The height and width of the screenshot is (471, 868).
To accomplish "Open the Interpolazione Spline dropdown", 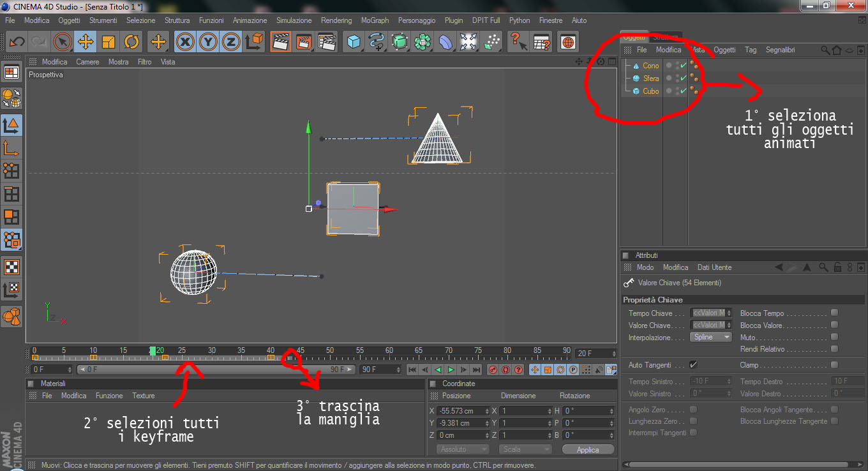I will [711, 337].
